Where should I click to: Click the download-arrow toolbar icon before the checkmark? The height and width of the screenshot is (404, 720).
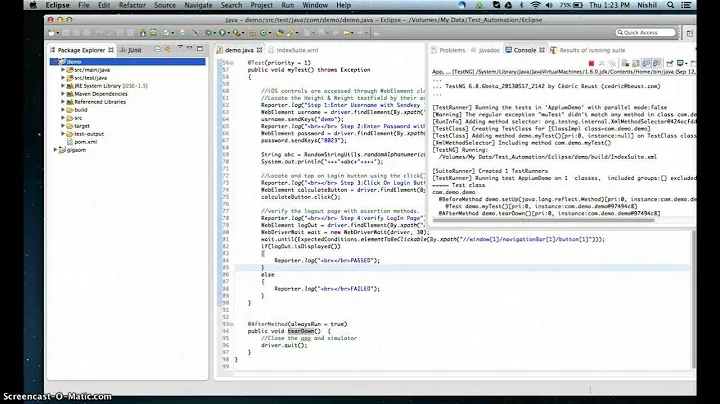click(143, 33)
